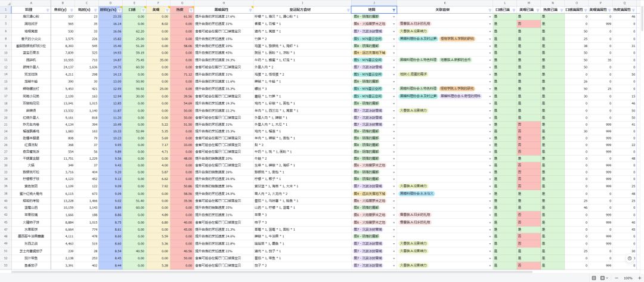This screenshot has width=644, height=282.
Task: Select column K header
Action: (445, 3)
